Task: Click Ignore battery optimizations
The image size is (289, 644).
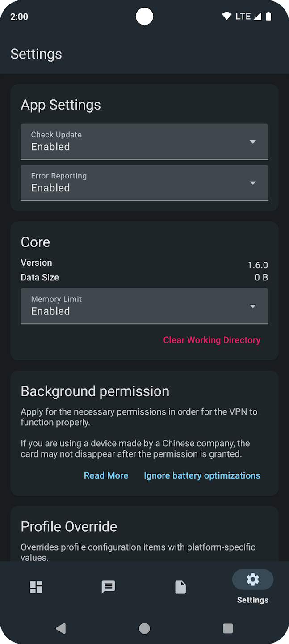Action: point(202,475)
